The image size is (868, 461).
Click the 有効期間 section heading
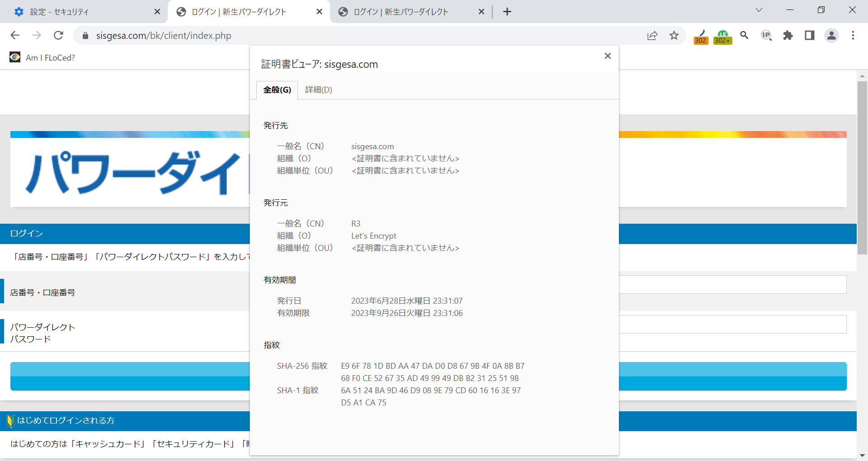280,280
